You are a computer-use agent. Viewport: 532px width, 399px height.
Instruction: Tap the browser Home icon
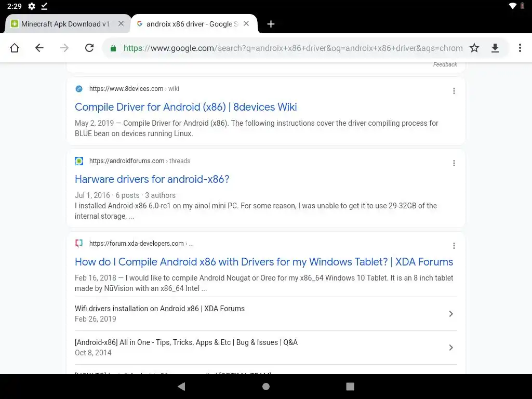pyautogui.click(x=14, y=48)
